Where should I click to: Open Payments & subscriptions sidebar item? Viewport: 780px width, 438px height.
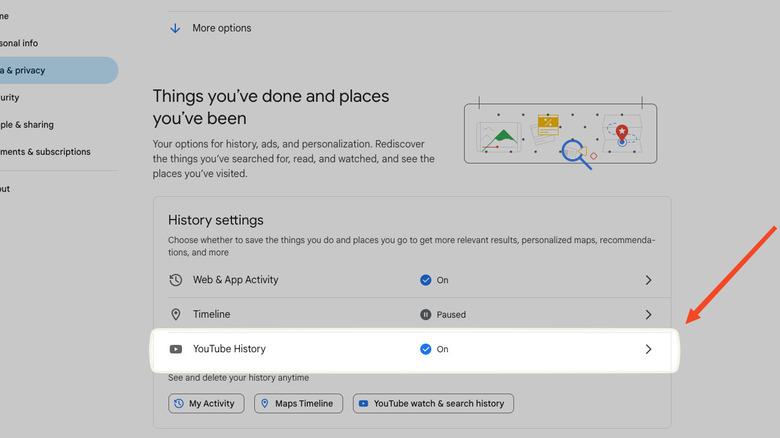pyautogui.click(x=45, y=152)
